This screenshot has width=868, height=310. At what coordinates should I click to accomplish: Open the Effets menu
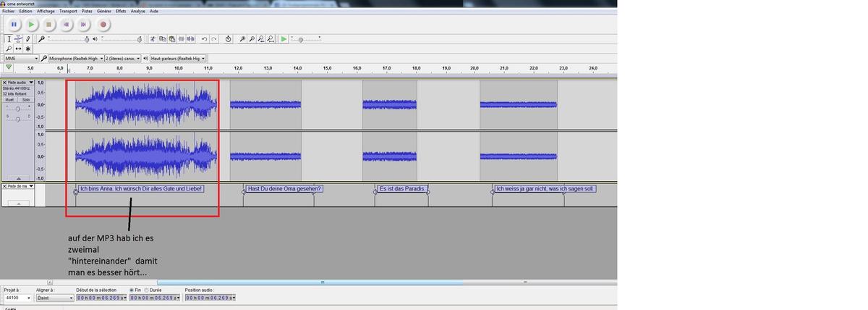[x=120, y=12]
